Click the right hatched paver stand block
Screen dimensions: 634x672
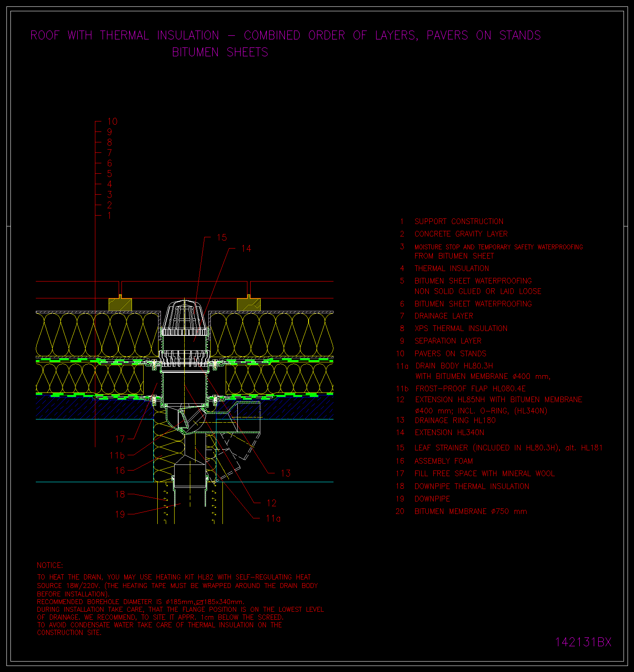point(249,304)
